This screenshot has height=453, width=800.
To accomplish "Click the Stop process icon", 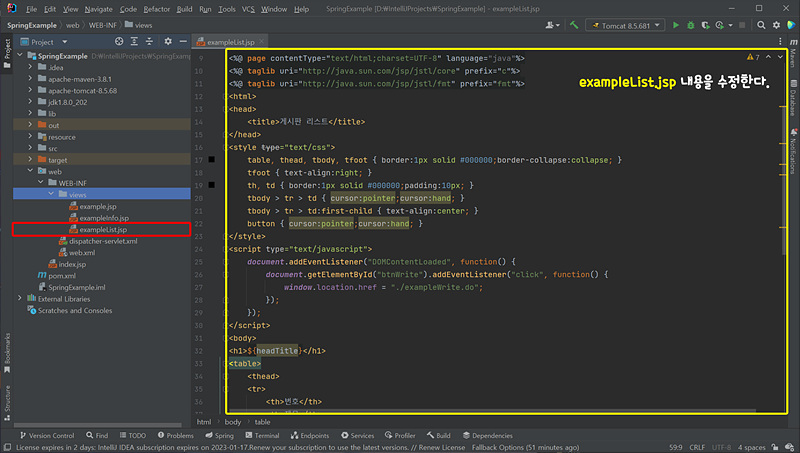I will coord(742,25).
